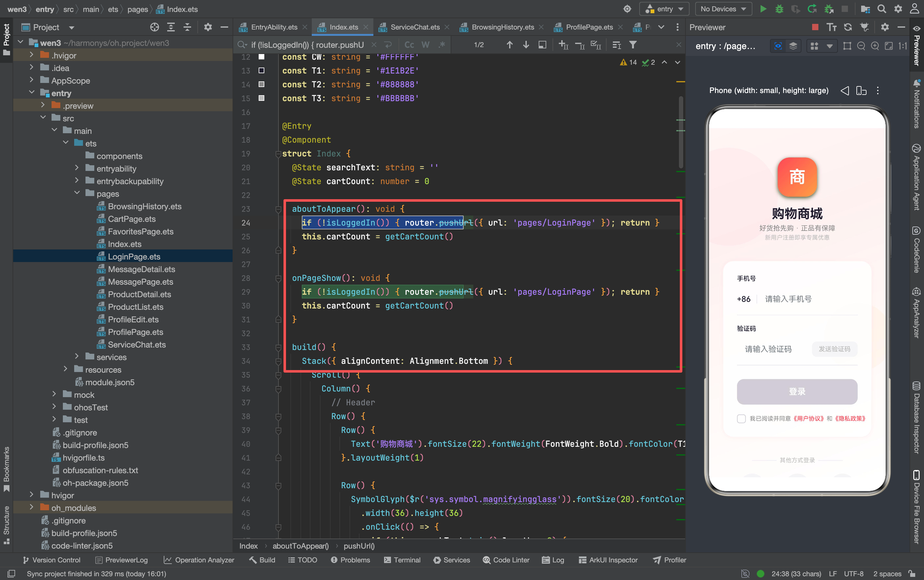This screenshot has width=924, height=580.
Task: Open the Project view dropdown arrow
Action: click(71, 28)
